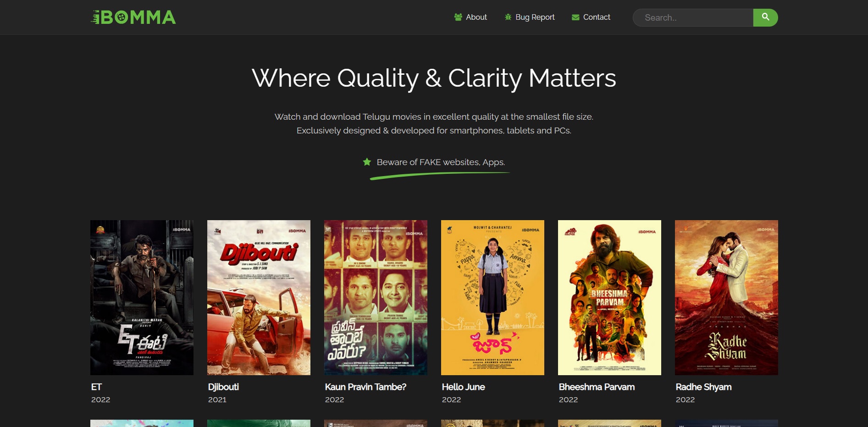Open the Radhe Shyam movie poster
The width and height of the screenshot is (868, 427).
726,298
